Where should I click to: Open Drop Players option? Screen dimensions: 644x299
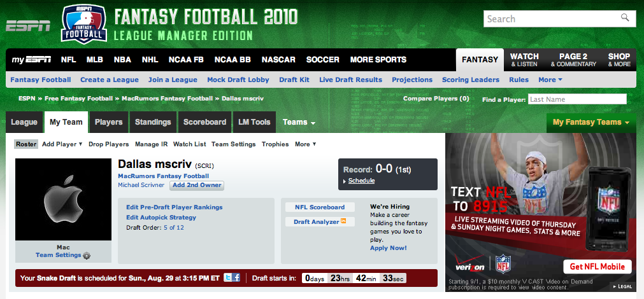tap(109, 144)
